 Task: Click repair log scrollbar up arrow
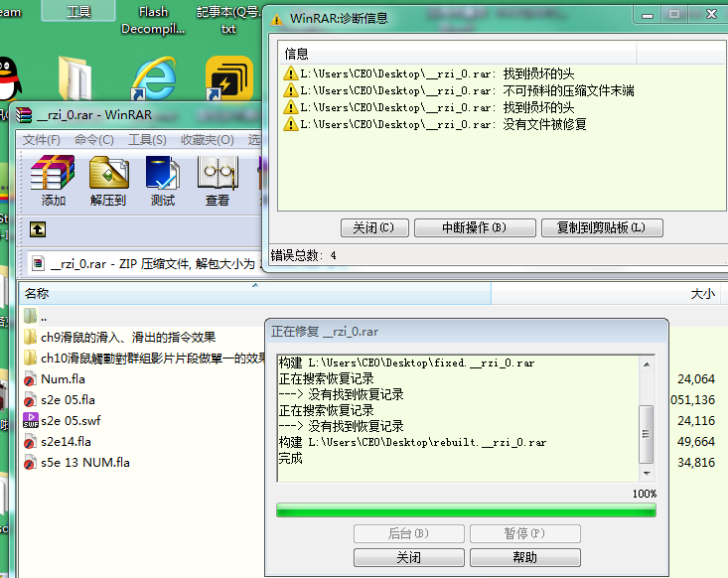(x=647, y=364)
